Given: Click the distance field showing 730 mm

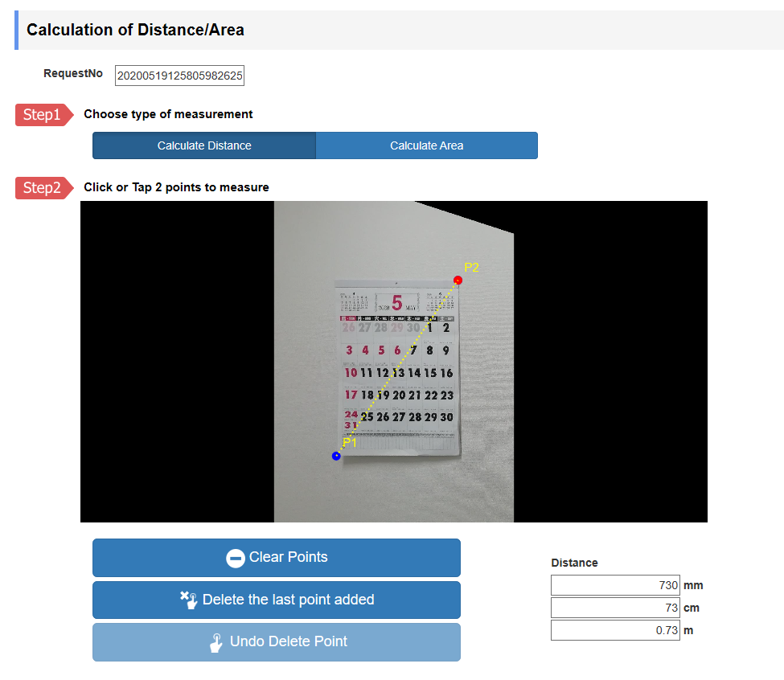Looking at the screenshot, I should point(615,585).
